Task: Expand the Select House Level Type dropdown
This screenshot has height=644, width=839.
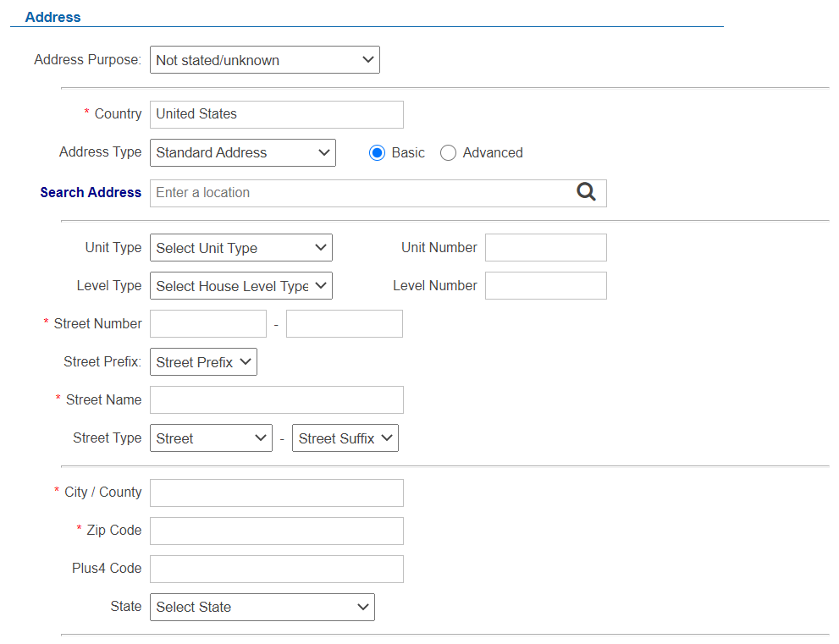Action: [x=240, y=286]
